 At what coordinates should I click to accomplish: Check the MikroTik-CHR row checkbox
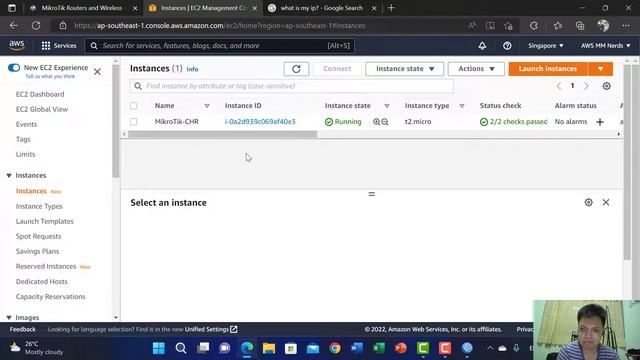pyautogui.click(x=133, y=122)
